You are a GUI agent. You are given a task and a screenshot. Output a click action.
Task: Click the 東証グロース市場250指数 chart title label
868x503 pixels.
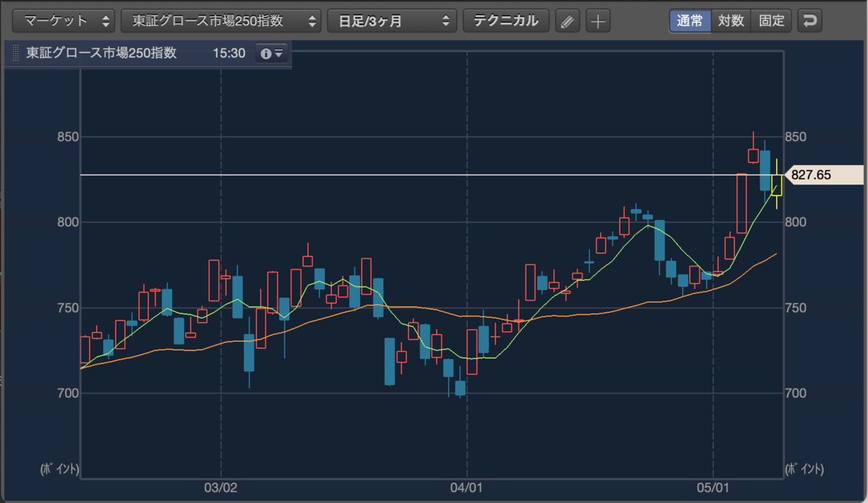101,54
